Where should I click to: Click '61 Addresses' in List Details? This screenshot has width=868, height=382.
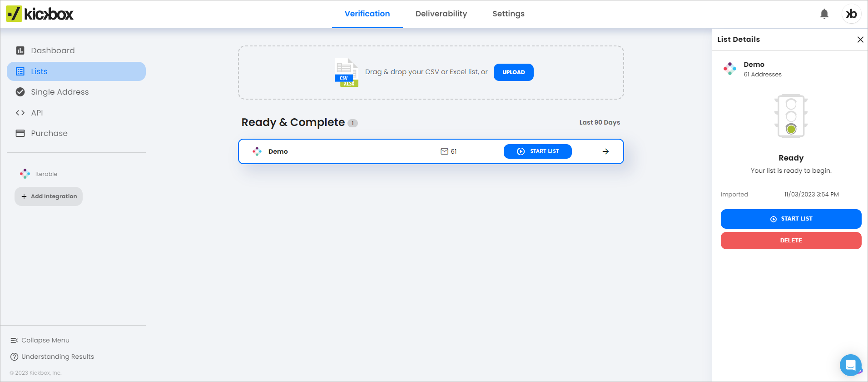763,75
